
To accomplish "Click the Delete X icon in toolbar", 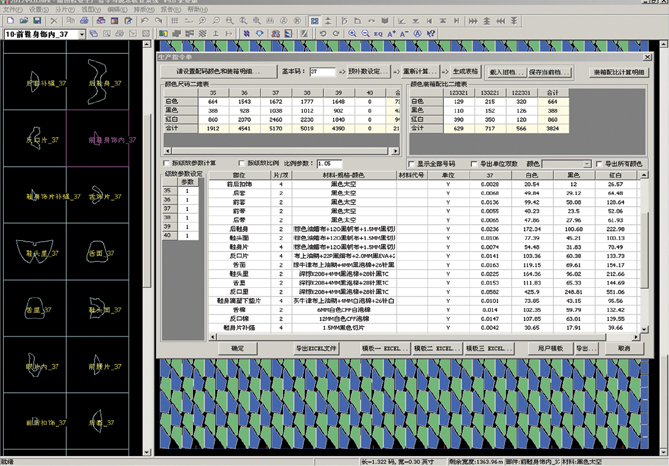I will pyautogui.click(x=54, y=20).
